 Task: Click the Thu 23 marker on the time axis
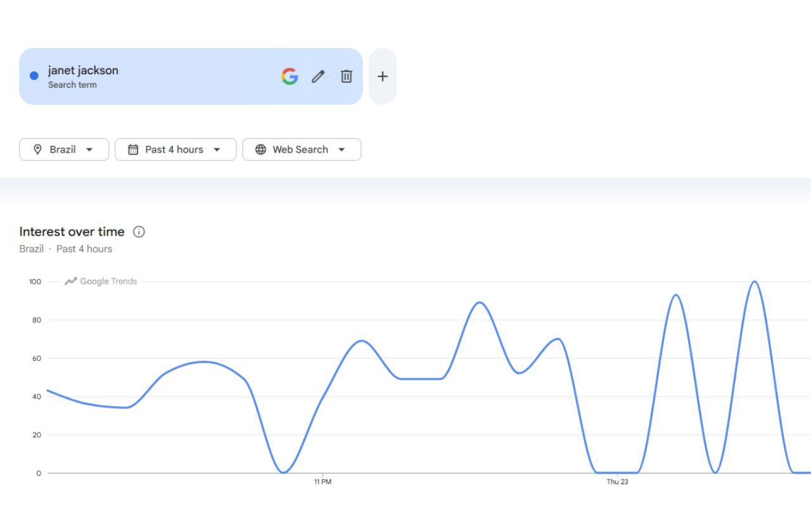point(617,482)
